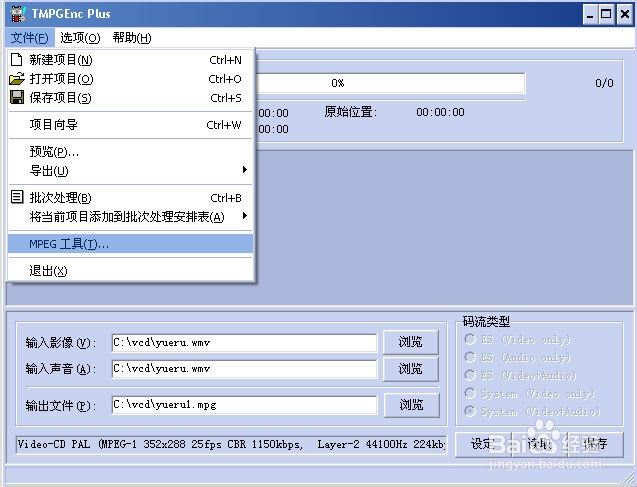Click the 输入声音 path field
This screenshot has height=487, width=637.
click(244, 369)
